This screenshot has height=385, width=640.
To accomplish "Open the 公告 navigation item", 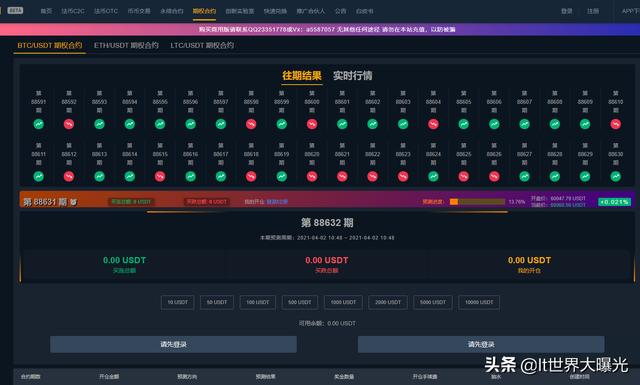I will pos(340,11).
